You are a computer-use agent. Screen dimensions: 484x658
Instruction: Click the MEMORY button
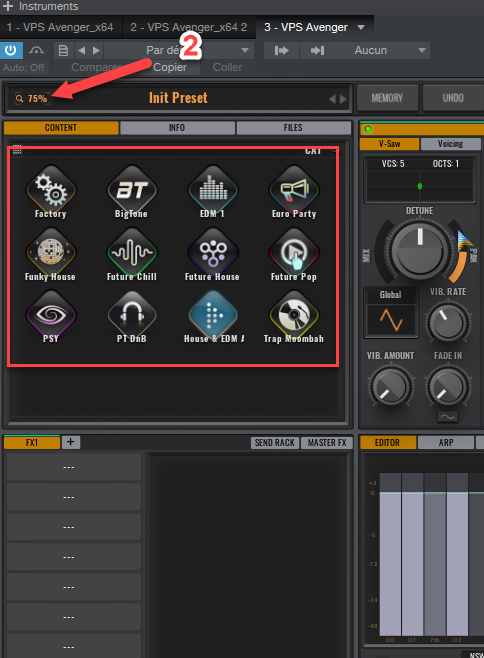pos(387,98)
